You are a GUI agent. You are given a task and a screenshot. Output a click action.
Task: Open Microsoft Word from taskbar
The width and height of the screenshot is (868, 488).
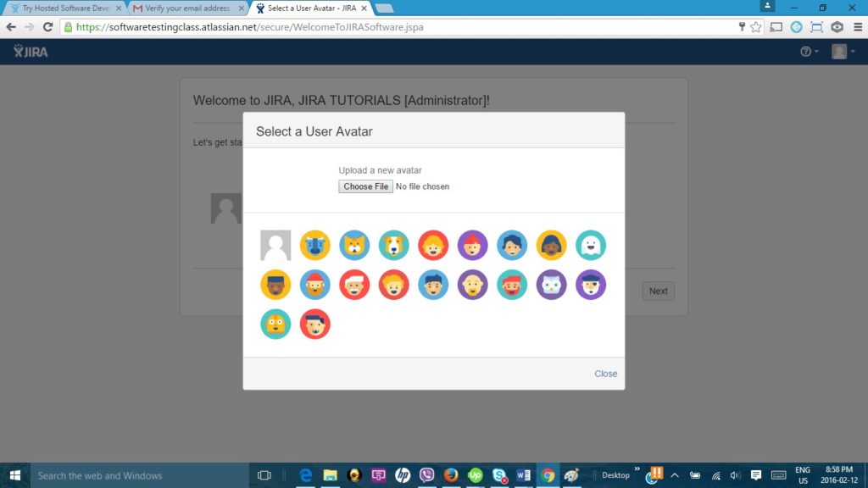[x=524, y=475]
